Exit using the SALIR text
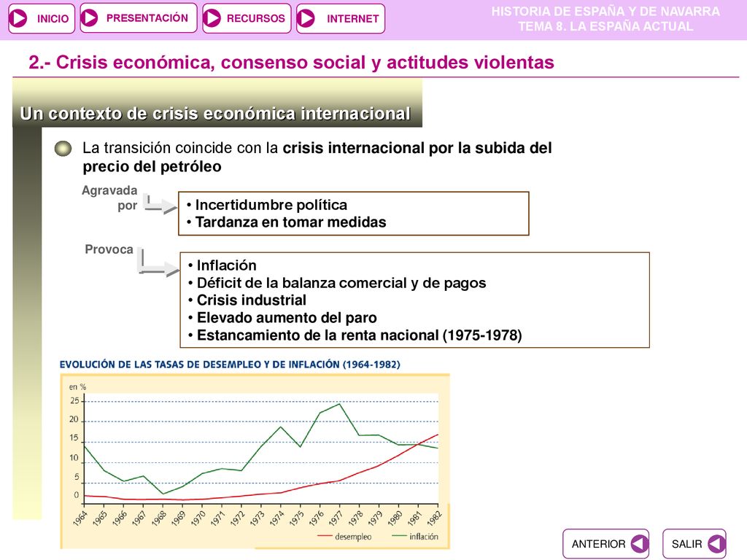The image size is (747, 560). [x=687, y=544]
